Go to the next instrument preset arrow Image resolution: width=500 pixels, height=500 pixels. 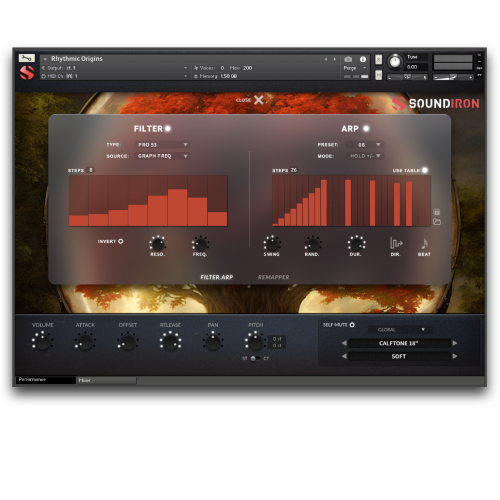335,59
